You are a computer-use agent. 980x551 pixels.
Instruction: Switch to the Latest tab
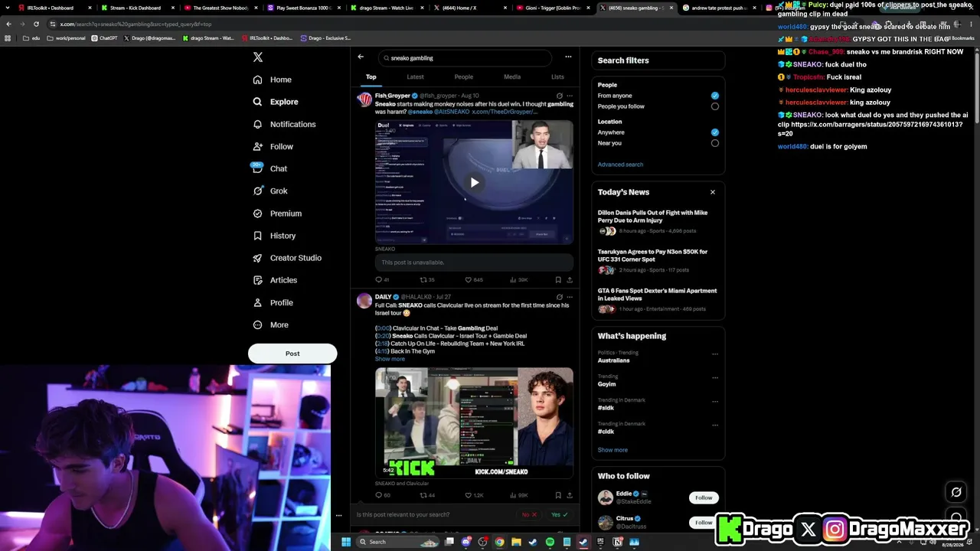[415, 77]
